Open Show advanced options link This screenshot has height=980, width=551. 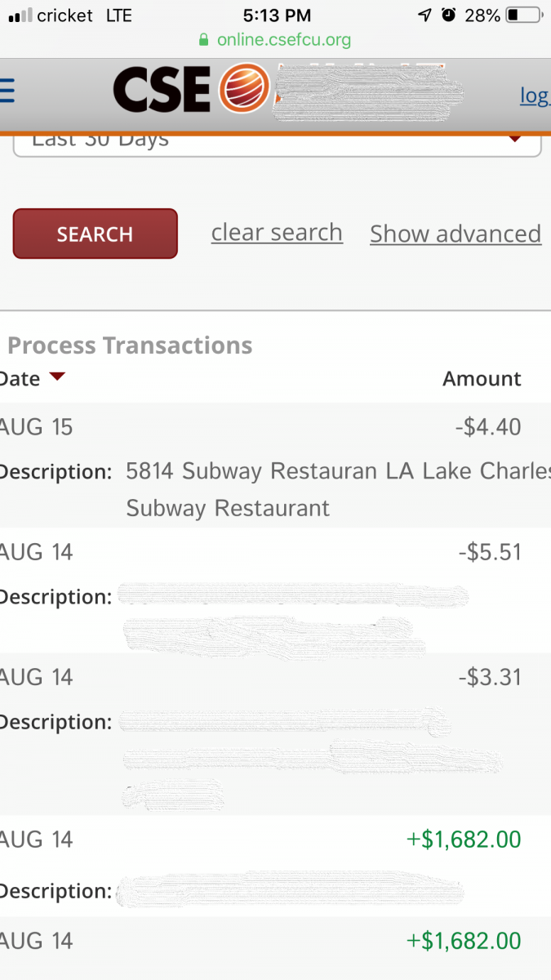click(455, 234)
